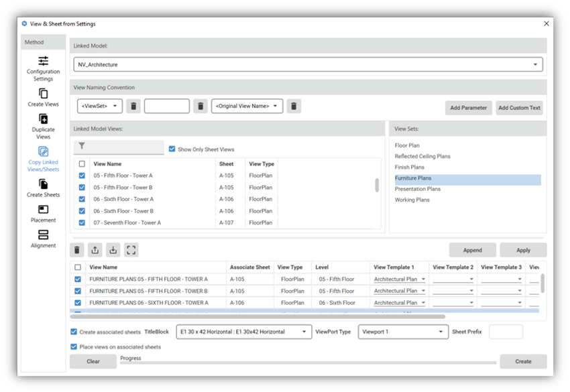Click the Associate Sheet column header
570x392 pixels.
pyautogui.click(x=249, y=267)
